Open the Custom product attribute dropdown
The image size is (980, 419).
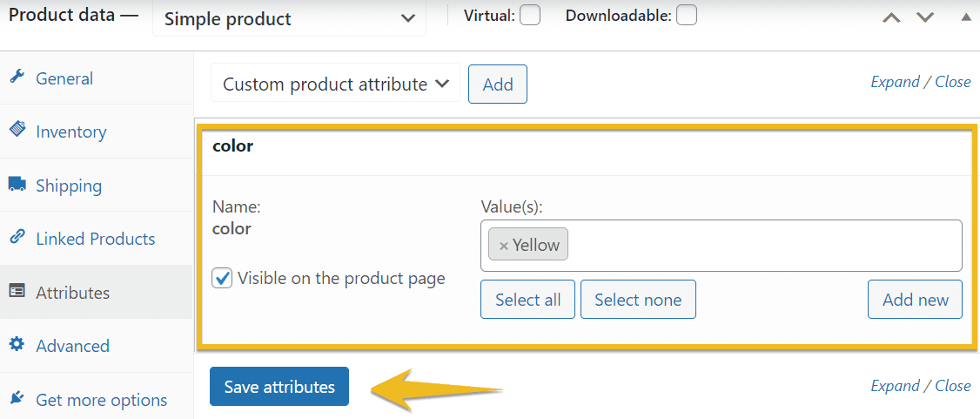pyautogui.click(x=335, y=84)
